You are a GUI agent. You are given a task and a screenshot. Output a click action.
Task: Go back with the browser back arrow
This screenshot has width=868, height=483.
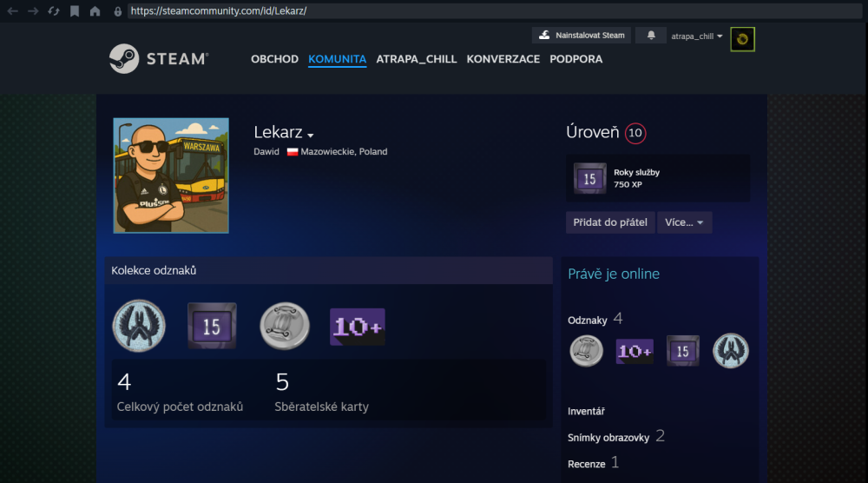tap(12, 11)
